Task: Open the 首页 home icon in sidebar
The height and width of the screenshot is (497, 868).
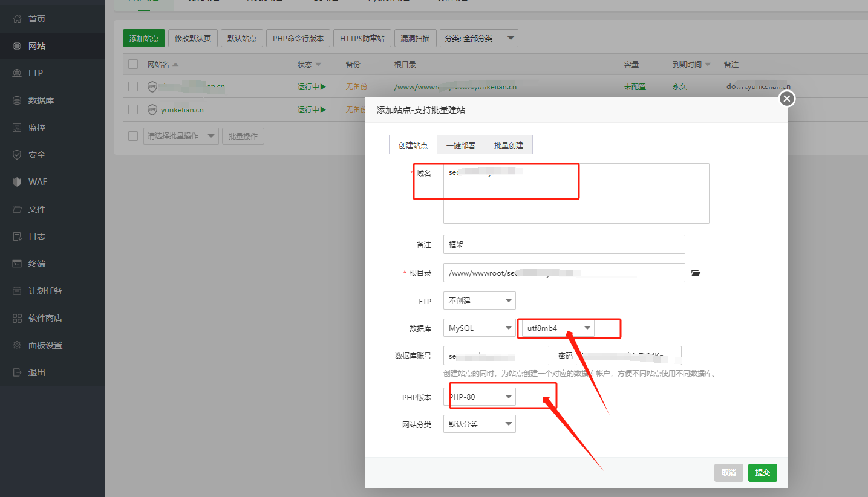Action: 17,19
